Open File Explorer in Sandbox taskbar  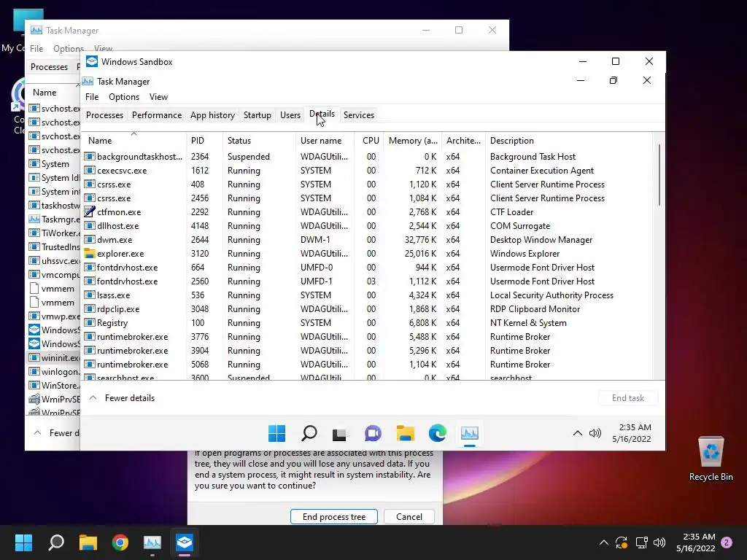pos(406,433)
